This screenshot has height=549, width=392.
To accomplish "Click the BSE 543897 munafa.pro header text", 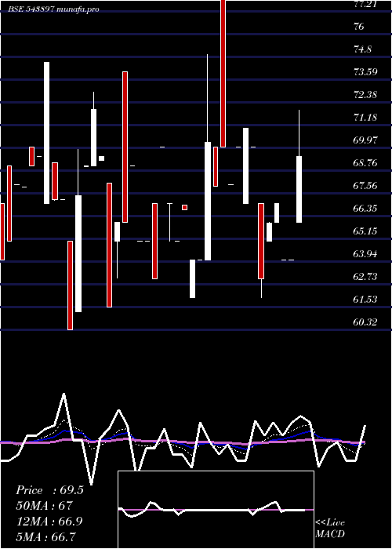I will click(53, 9).
